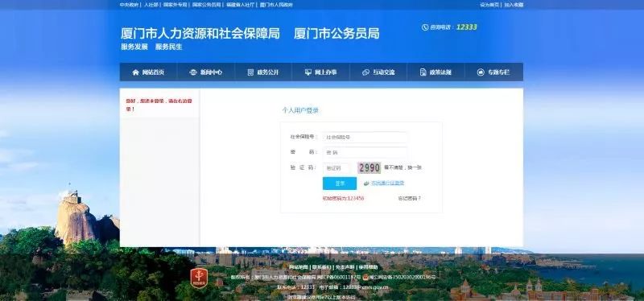Click the hotline number 12333 in header
644x301 pixels.
pos(467,27)
